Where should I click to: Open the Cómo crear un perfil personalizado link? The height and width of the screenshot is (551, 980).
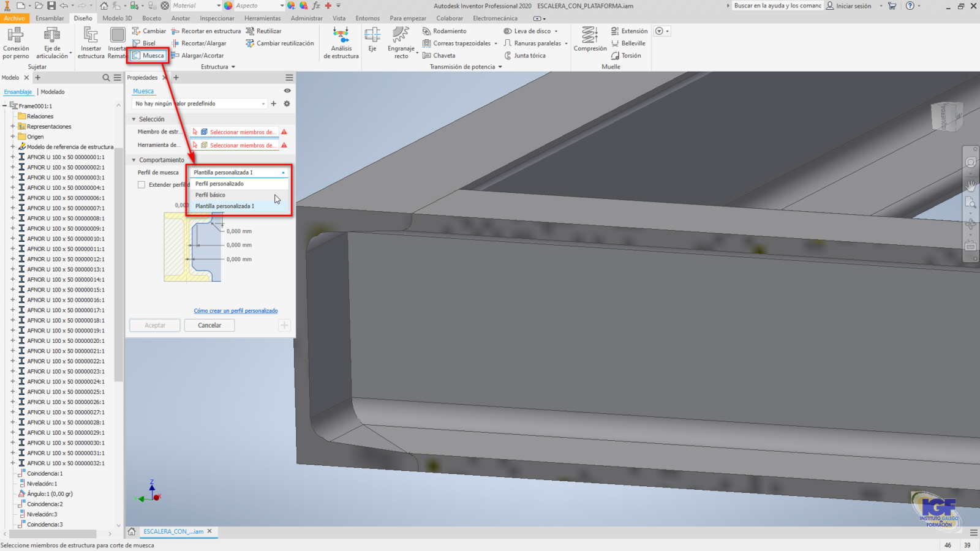(x=235, y=310)
